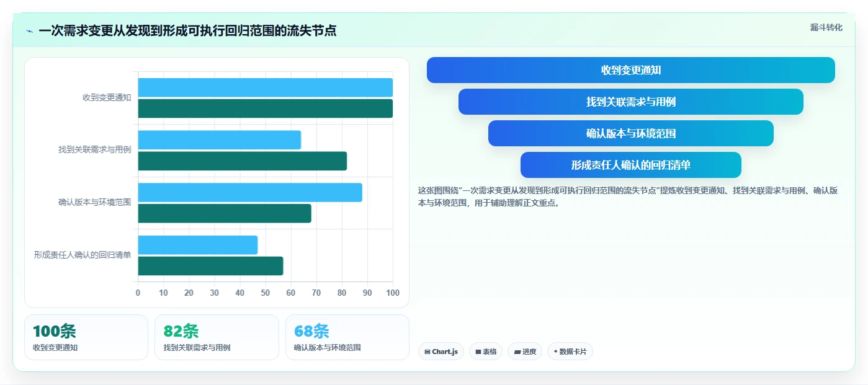Click the dark green bar for 确认版本与环境范围

[225, 213]
